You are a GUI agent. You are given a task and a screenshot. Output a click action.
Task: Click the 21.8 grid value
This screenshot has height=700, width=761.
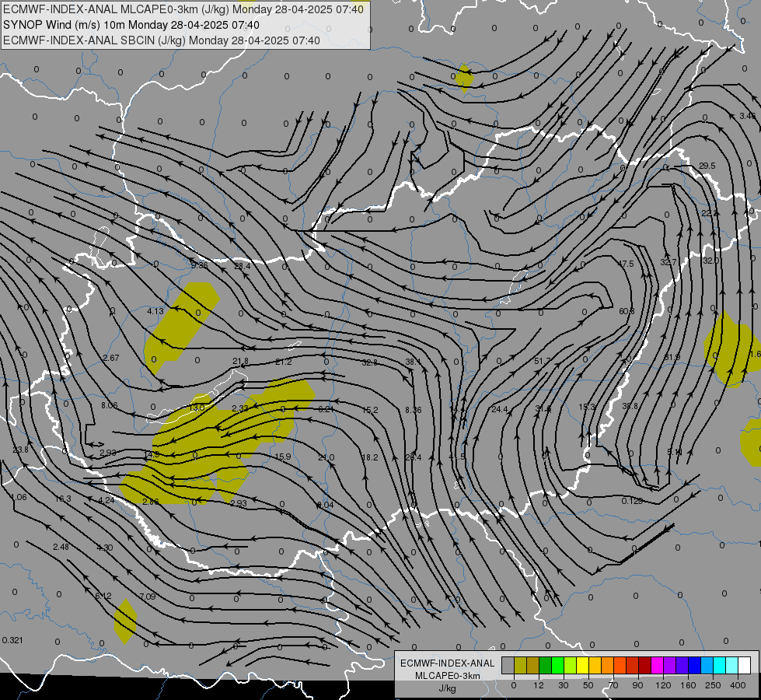241,362
